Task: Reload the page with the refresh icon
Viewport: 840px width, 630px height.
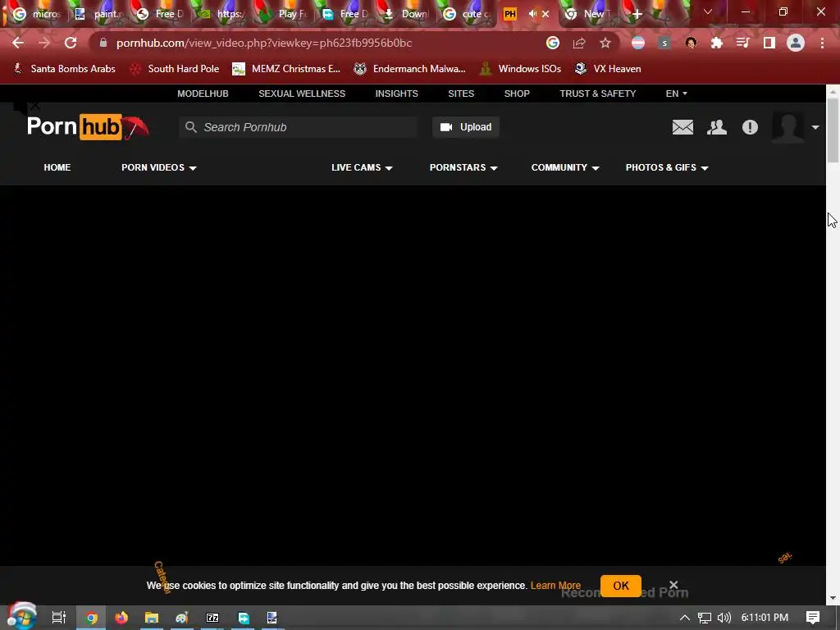Action: 71,43
